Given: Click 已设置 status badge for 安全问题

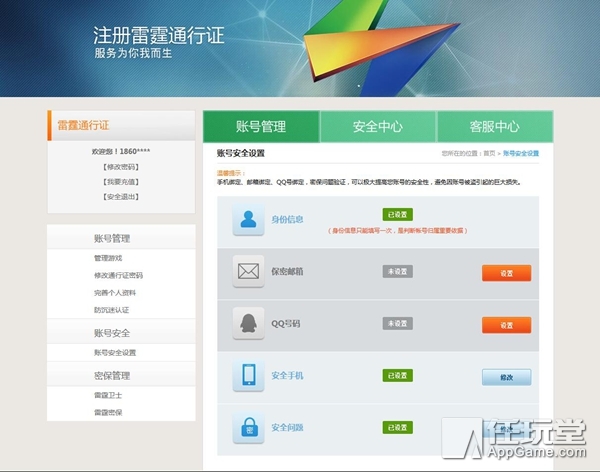Looking at the screenshot, I should pyautogui.click(x=398, y=428).
